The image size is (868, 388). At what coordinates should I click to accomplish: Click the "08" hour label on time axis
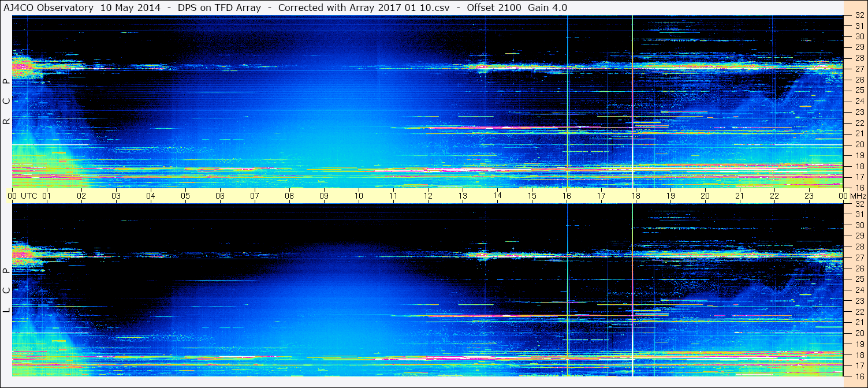click(289, 196)
